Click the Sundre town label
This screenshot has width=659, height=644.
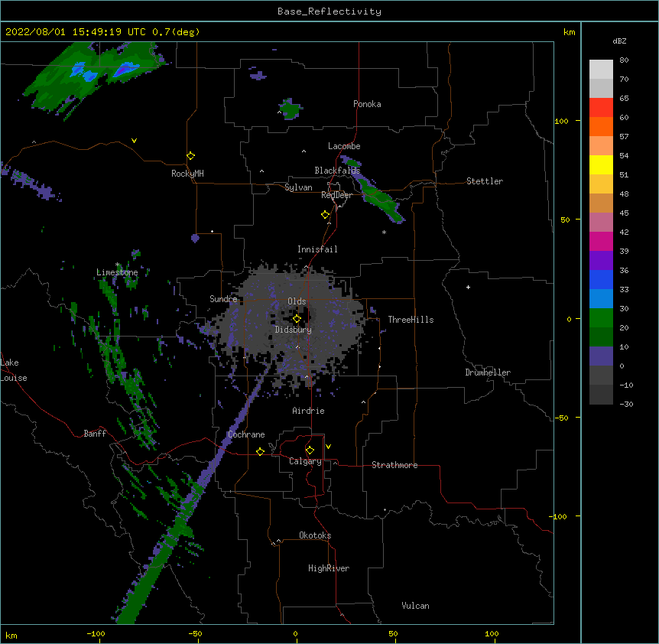(x=223, y=299)
